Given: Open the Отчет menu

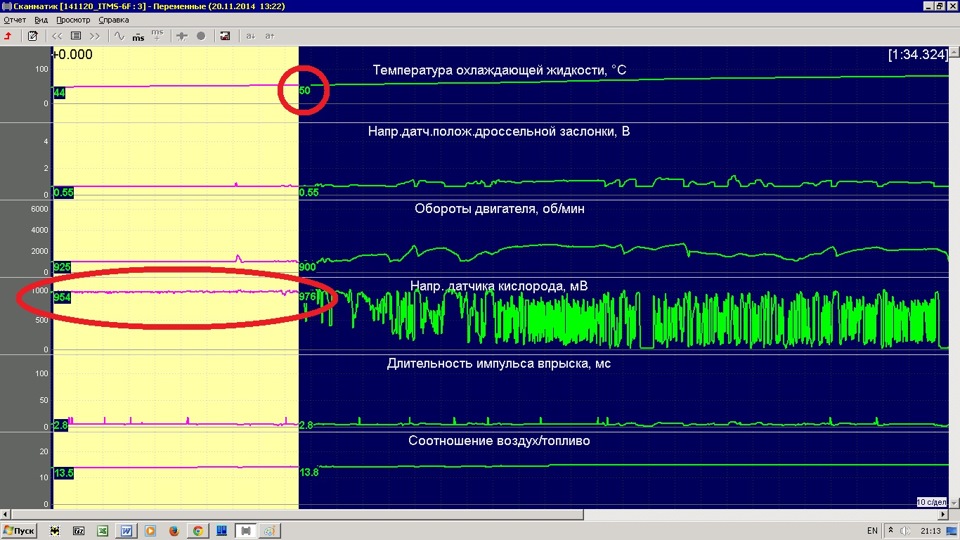Looking at the screenshot, I should pyautogui.click(x=15, y=20).
